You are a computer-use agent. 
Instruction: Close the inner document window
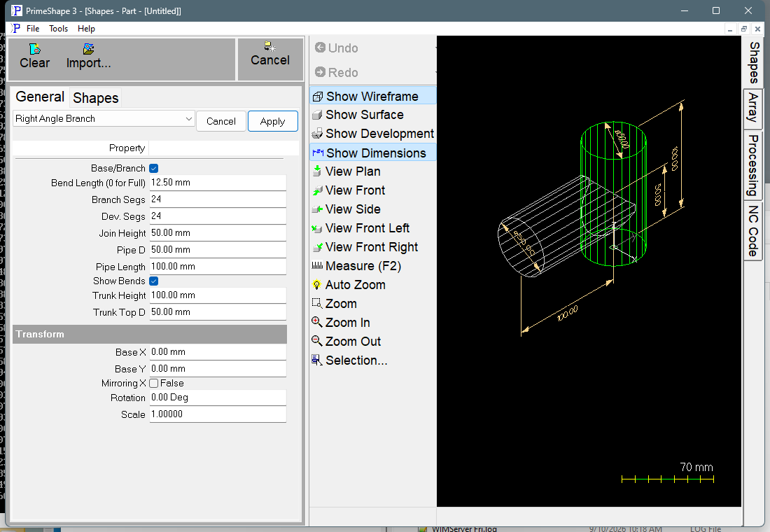click(x=757, y=29)
